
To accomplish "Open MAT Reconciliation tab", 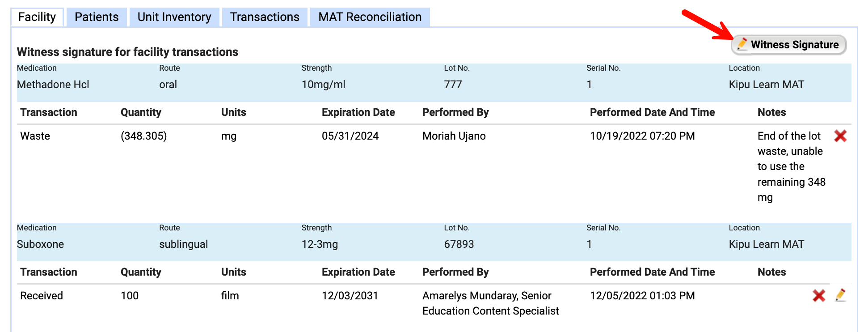I will click(370, 17).
